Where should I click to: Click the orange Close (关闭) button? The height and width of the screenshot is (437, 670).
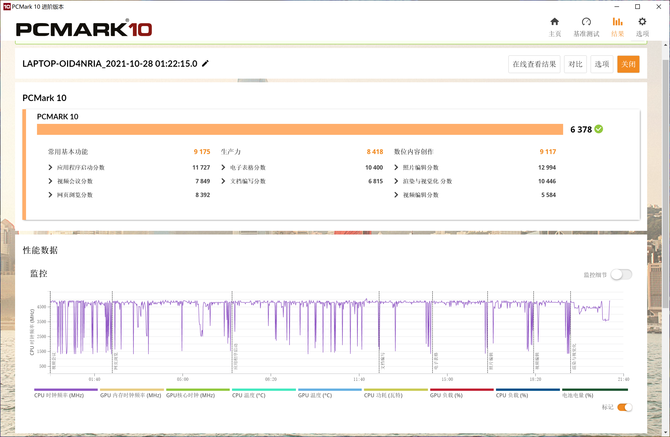pyautogui.click(x=628, y=64)
